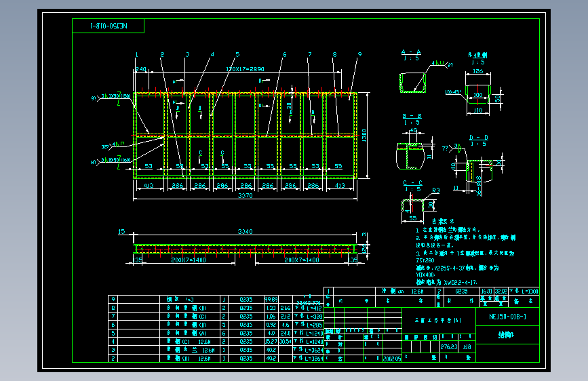Click the NE150-01B-1 title block cell
The width and height of the screenshot is (588, 381).
tap(507, 317)
